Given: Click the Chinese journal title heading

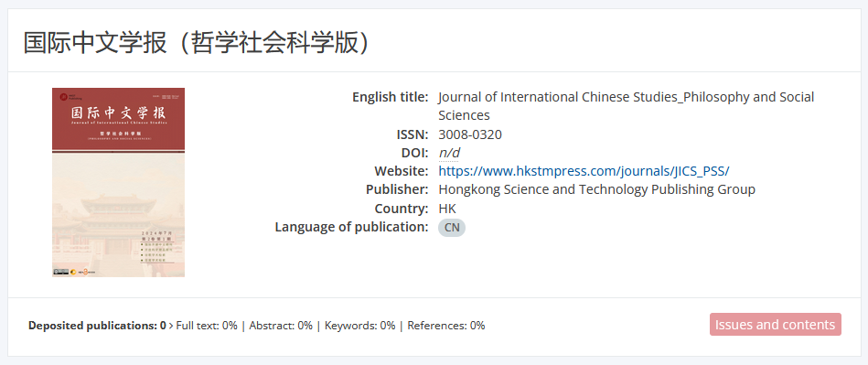Looking at the screenshot, I should tap(197, 43).
